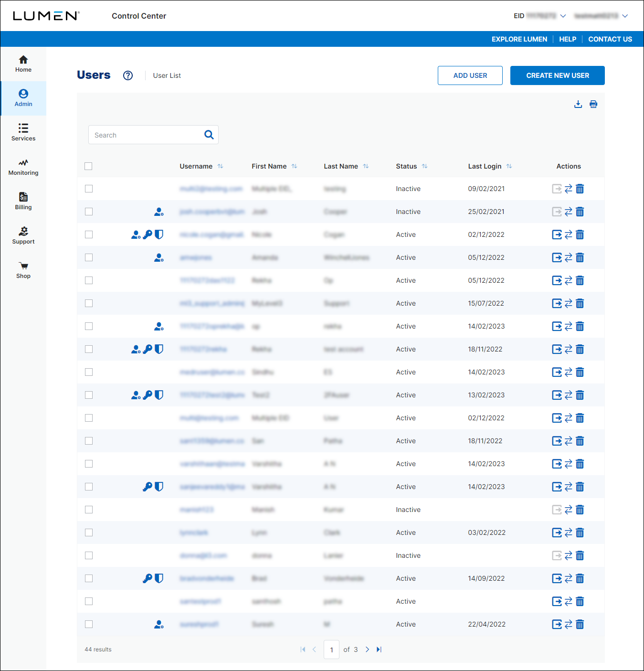Open the user account dropdown chevron
Viewport: 644px width, 671px height.
[625, 16]
